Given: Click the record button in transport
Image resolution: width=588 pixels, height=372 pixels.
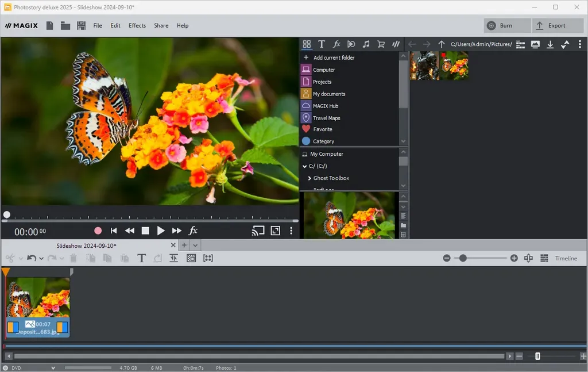Looking at the screenshot, I should [x=98, y=231].
